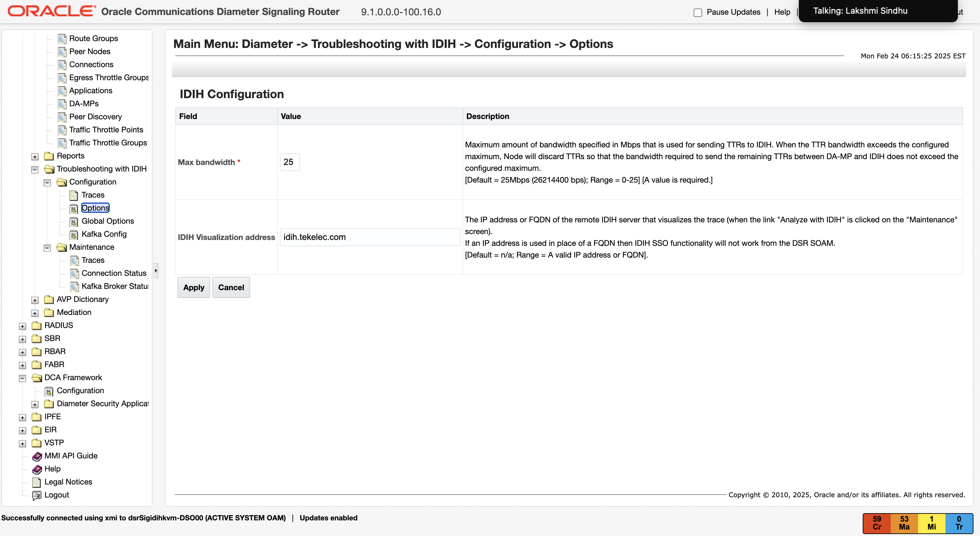Expand the AVP Dictionary folder

pos(35,300)
